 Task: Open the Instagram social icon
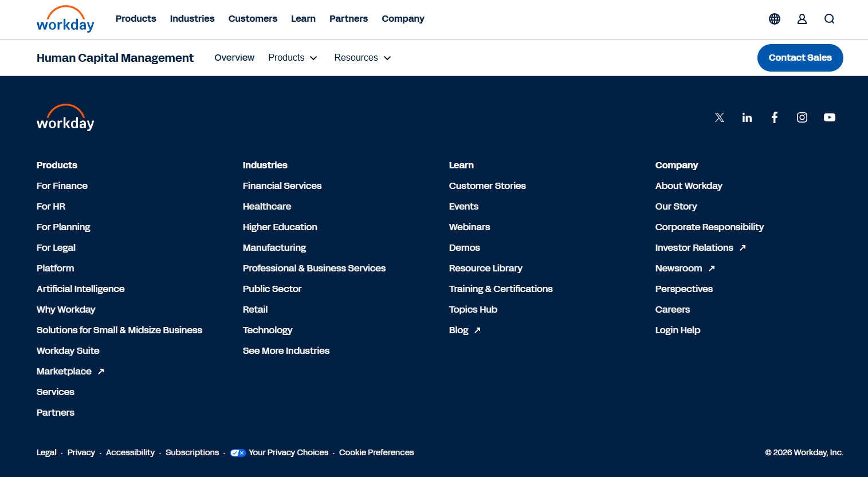pyautogui.click(x=802, y=117)
